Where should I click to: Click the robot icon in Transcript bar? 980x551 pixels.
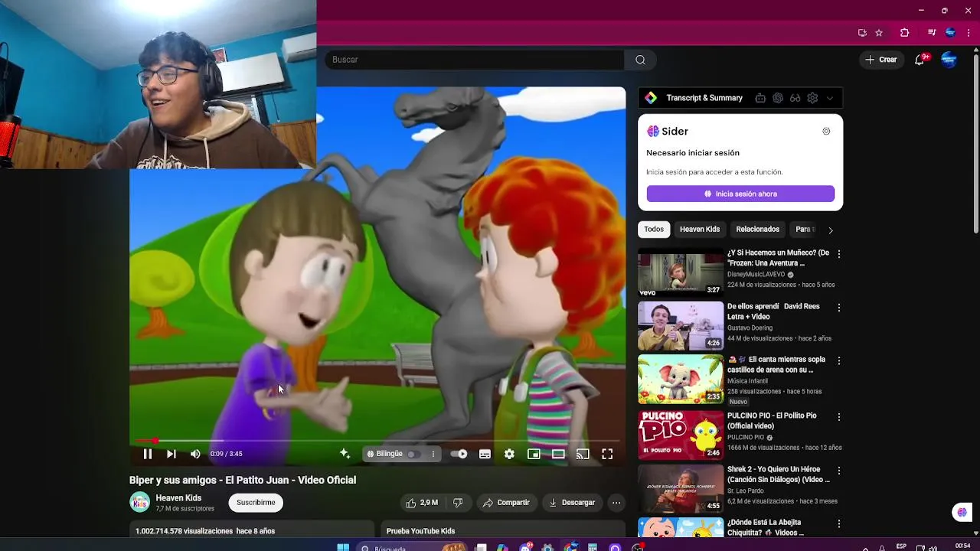tap(760, 98)
